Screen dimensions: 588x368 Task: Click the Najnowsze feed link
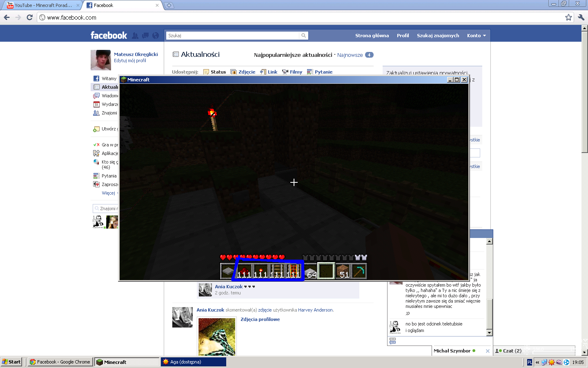[x=350, y=55]
